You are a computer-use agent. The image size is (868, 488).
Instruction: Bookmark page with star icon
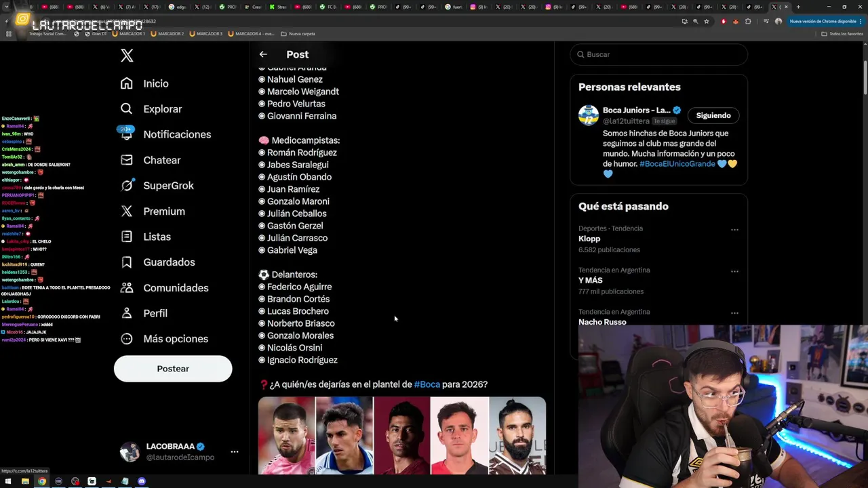707,21
